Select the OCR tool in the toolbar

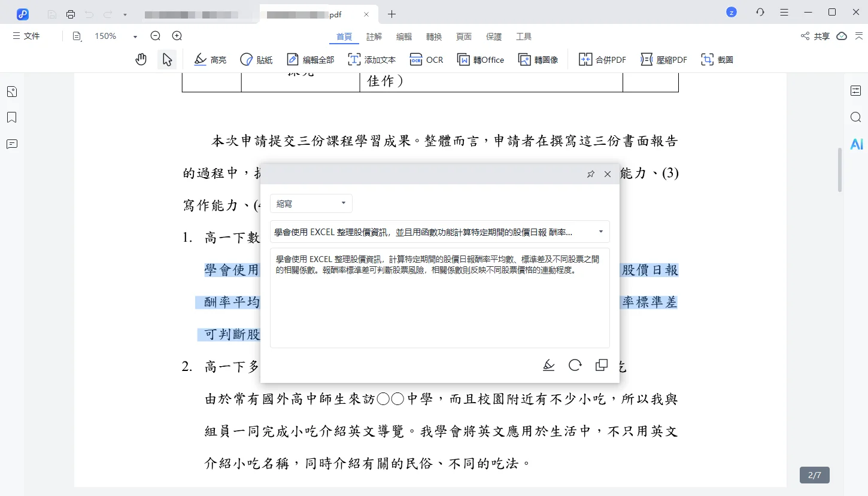click(x=426, y=59)
